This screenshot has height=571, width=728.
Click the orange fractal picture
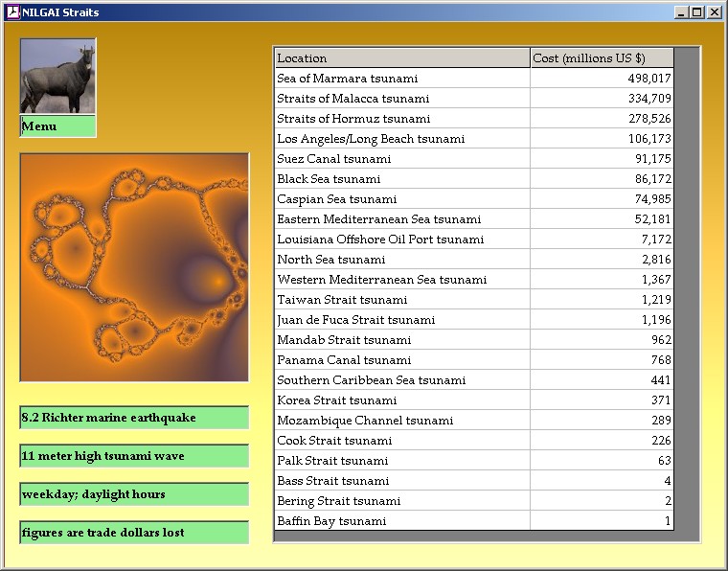(134, 267)
